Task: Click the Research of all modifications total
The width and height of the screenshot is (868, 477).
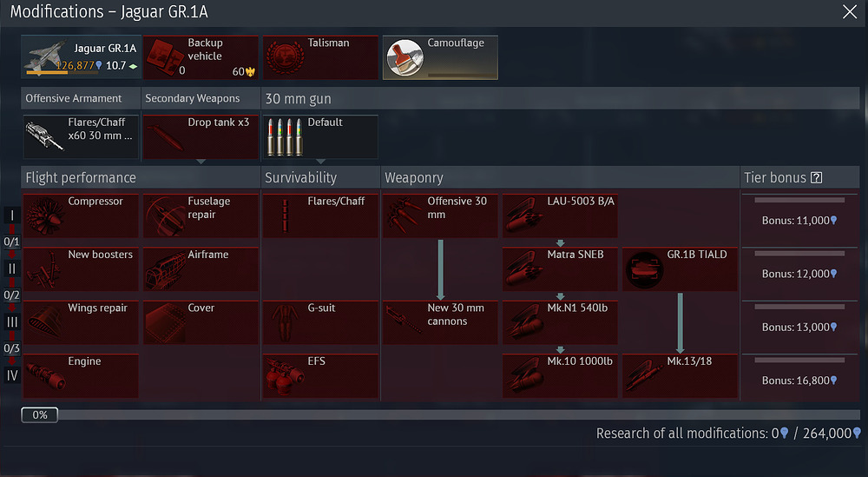Action: point(728,434)
